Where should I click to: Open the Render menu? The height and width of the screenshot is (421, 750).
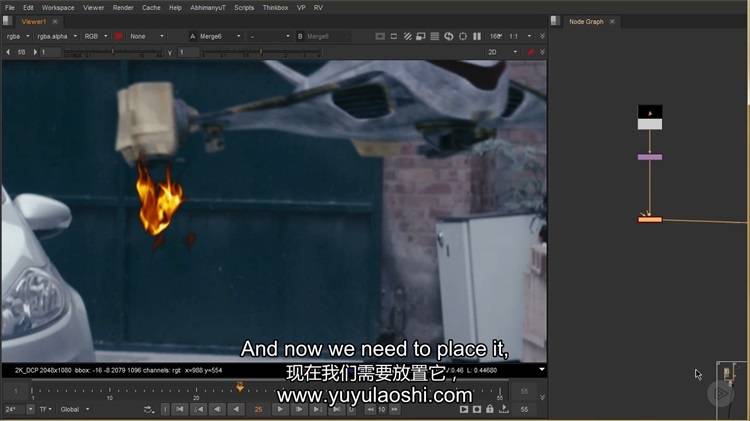(123, 7)
